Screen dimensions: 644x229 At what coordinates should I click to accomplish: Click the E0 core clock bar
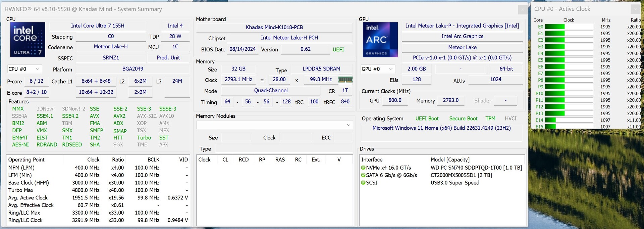click(569, 27)
